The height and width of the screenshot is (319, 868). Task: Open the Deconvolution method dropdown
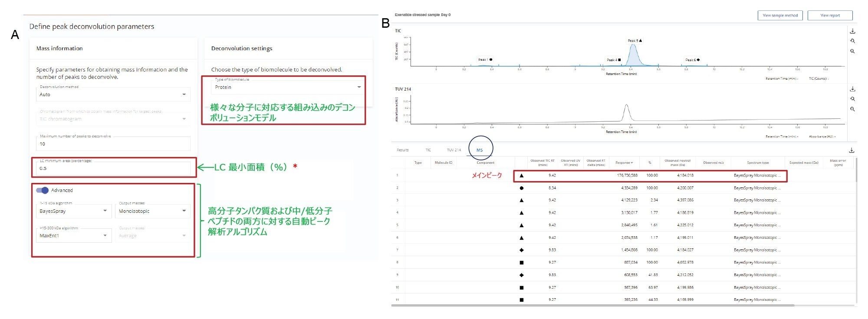click(113, 94)
